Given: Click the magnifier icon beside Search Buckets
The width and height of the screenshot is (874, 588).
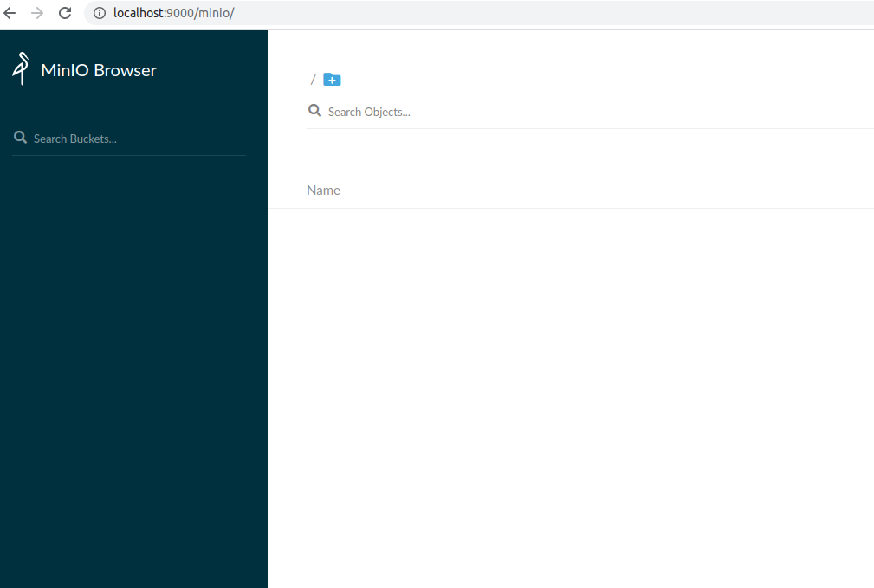Looking at the screenshot, I should (20, 137).
